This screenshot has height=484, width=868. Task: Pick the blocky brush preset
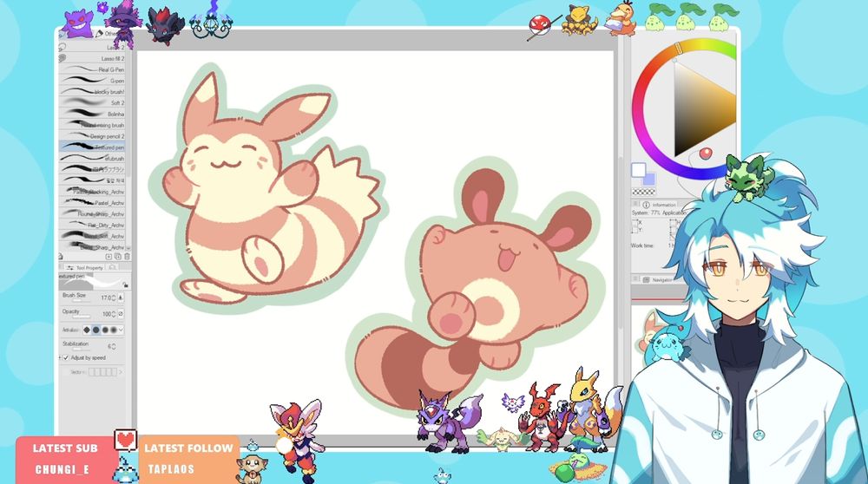[x=92, y=91]
